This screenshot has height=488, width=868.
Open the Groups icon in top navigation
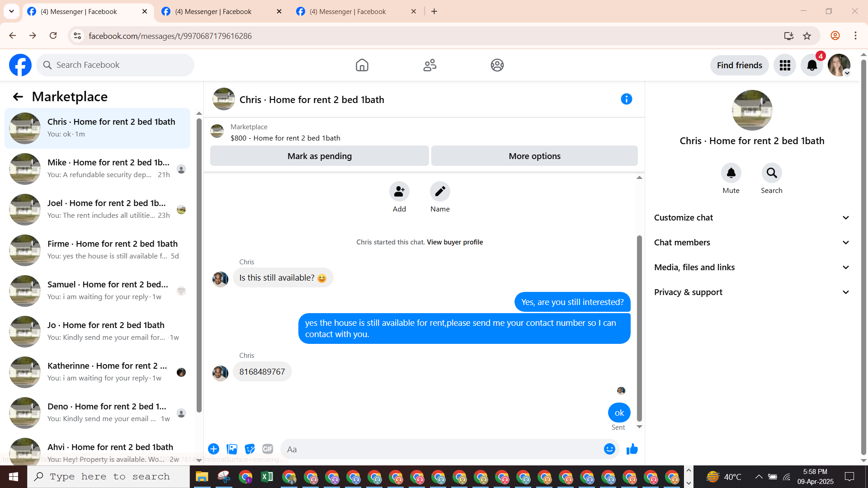[497, 65]
